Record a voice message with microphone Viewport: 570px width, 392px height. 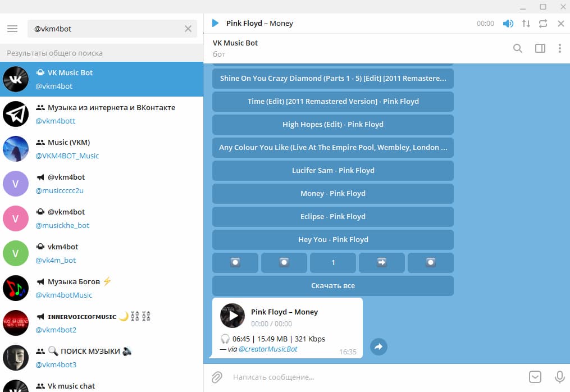click(559, 377)
